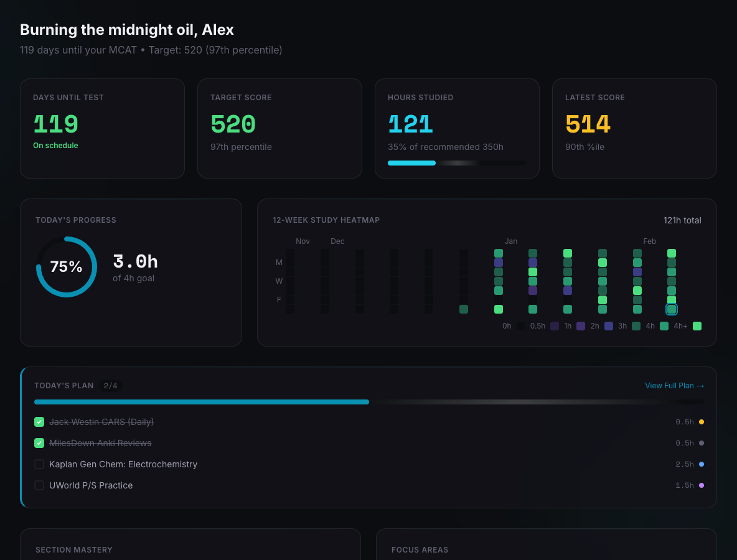Click the 2/4 badge next to Today's Plan
The image size is (737, 560).
tap(110, 386)
